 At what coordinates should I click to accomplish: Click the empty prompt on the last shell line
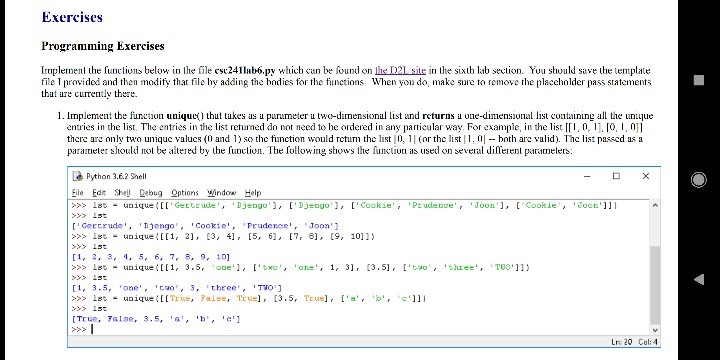(82, 329)
